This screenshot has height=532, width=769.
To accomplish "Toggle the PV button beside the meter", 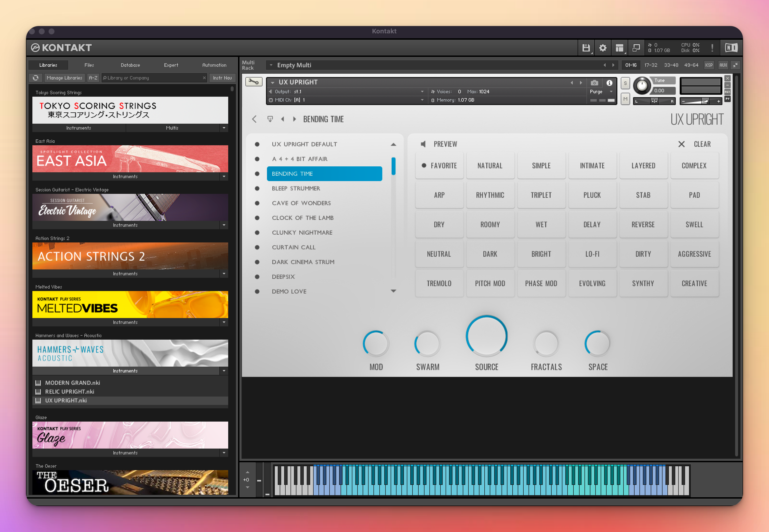I will 727,99.
